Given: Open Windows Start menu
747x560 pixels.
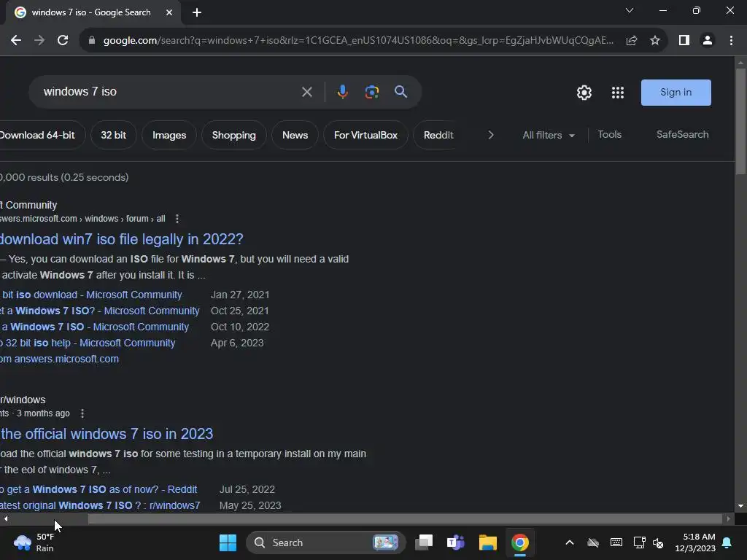Looking at the screenshot, I should coord(228,542).
